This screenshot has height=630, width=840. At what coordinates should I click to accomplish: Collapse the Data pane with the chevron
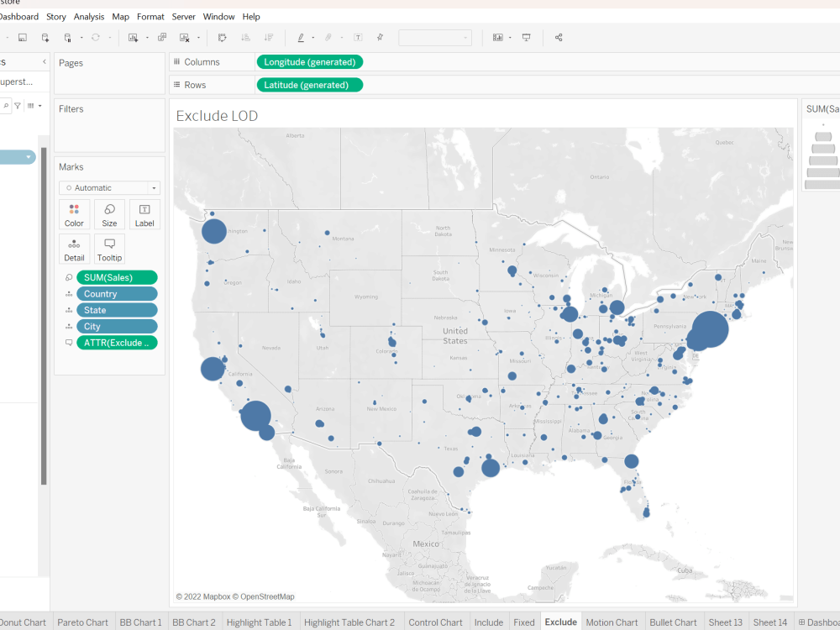(43, 61)
